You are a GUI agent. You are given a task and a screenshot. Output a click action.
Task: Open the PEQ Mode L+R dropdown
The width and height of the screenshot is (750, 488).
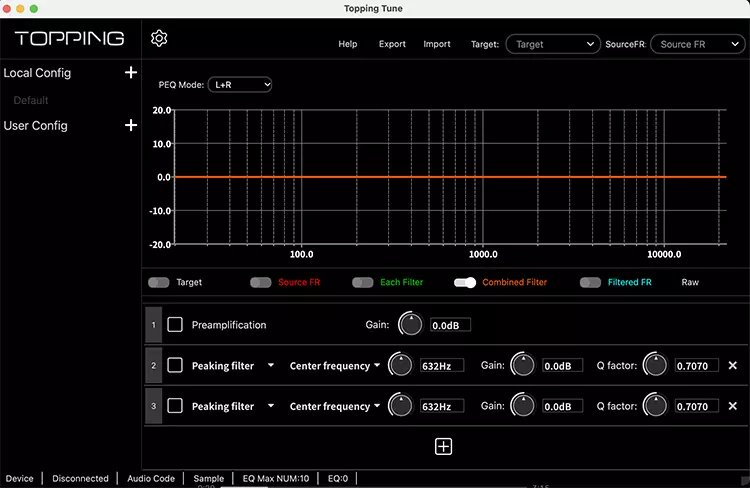(240, 85)
